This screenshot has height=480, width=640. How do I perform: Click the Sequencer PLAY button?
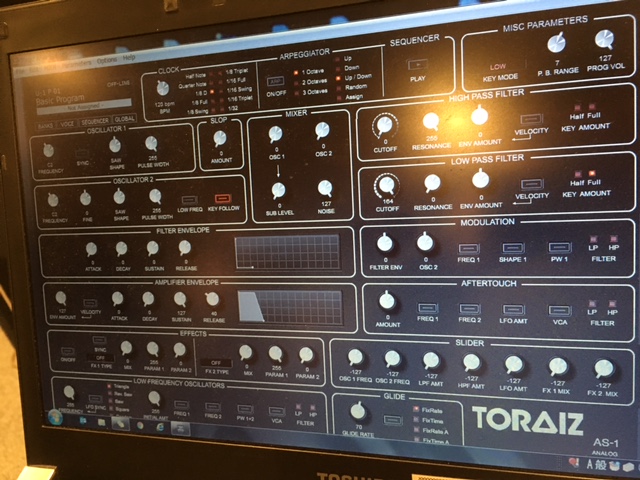(417, 64)
